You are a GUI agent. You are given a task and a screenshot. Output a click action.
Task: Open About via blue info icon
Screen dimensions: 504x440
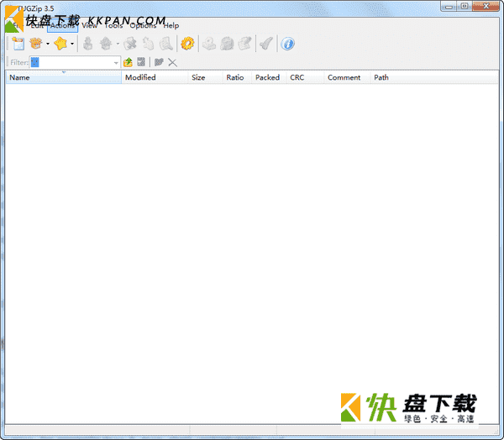287,44
